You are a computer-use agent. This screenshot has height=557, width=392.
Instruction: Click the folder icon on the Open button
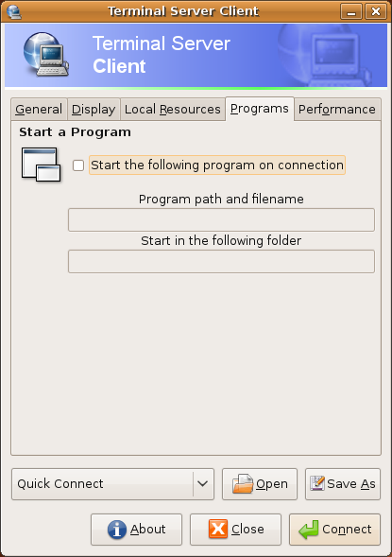pyautogui.click(x=243, y=484)
